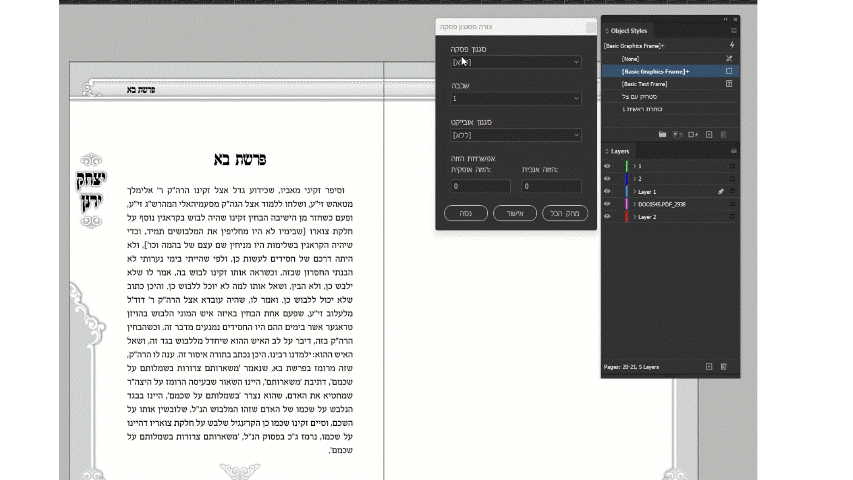Image resolution: width=853 pixels, height=480 pixels.
Task: Click the text frame icon beside [Basic Text Frame]
Action: 729,84
